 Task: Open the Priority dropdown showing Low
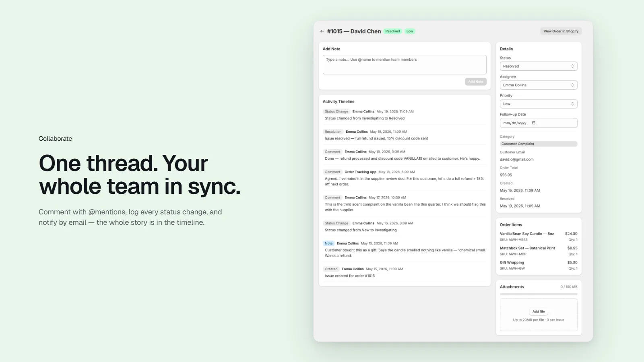point(539,104)
